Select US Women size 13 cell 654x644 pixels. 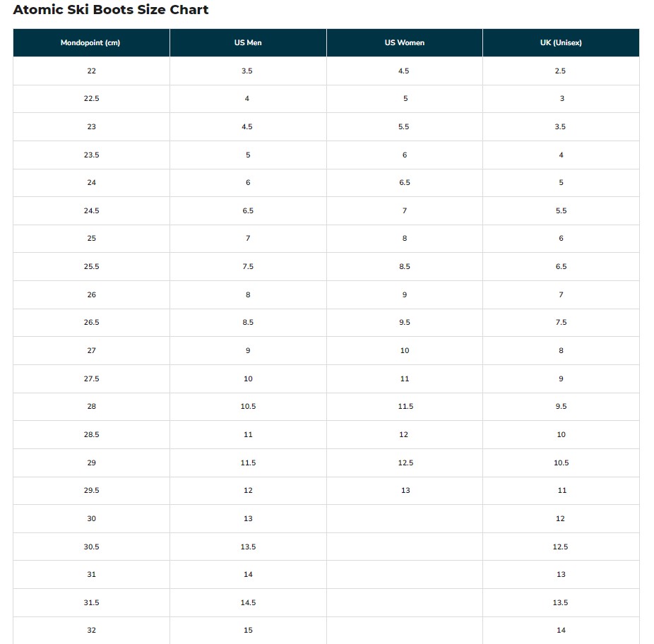coord(405,491)
